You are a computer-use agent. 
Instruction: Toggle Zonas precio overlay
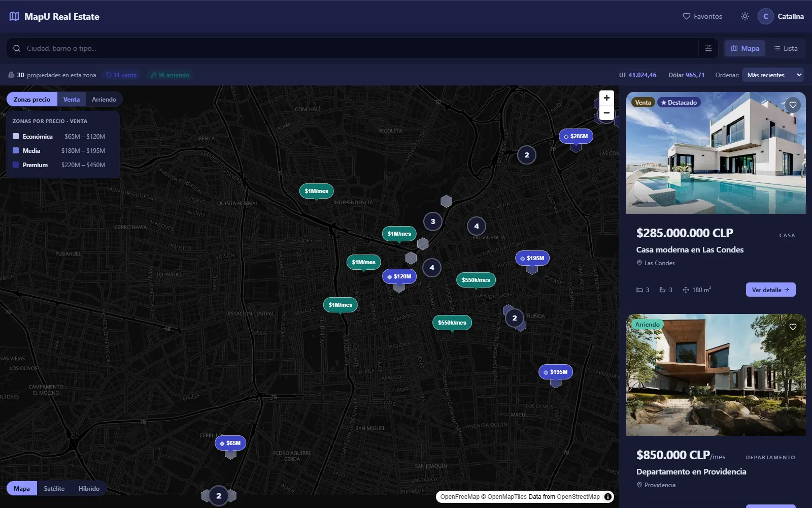point(32,100)
